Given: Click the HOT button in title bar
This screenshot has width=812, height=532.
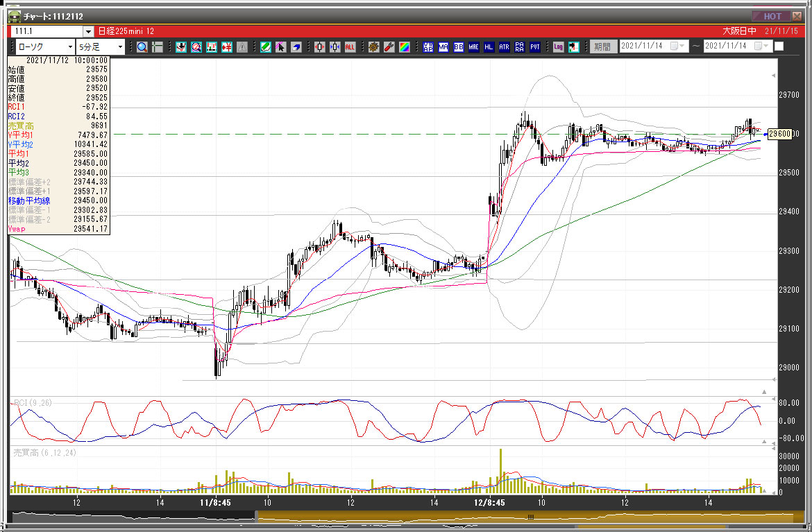Looking at the screenshot, I should point(772,16).
